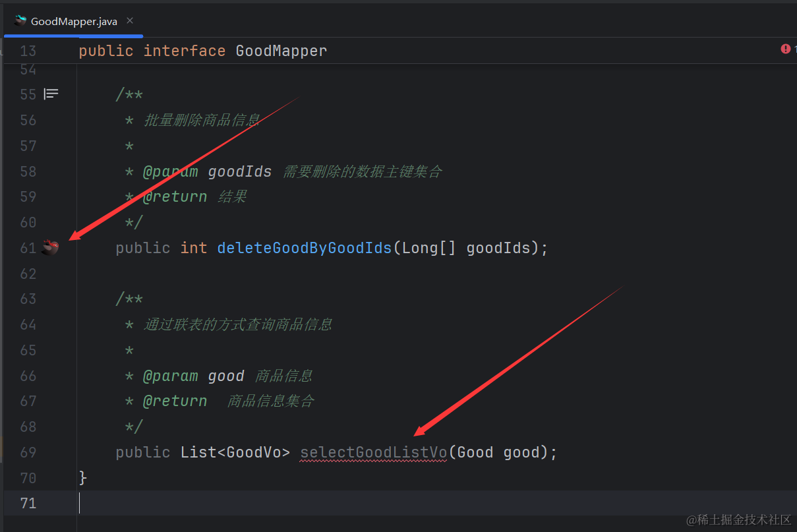Image resolution: width=797 pixels, height=532 pixels.
Task: Click the deleteGoodByGoodIds method name
Action: (x=304, y=248)
